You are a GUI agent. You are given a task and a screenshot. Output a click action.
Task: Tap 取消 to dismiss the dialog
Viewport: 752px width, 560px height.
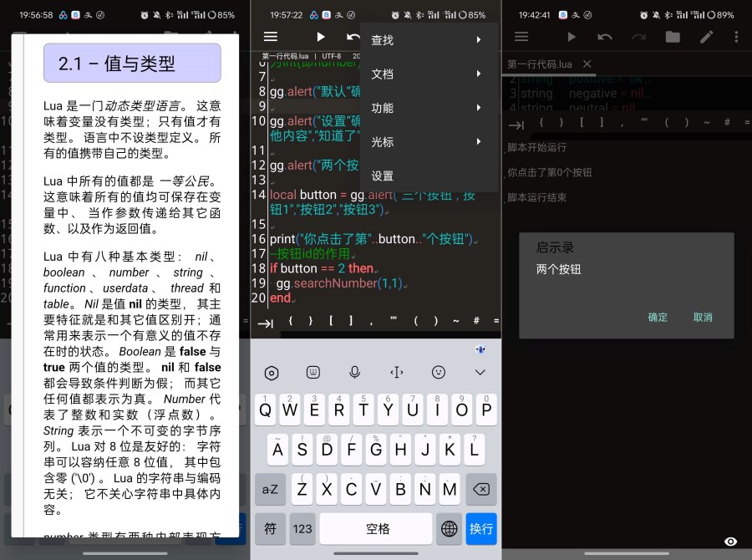(x=704, y=318)
